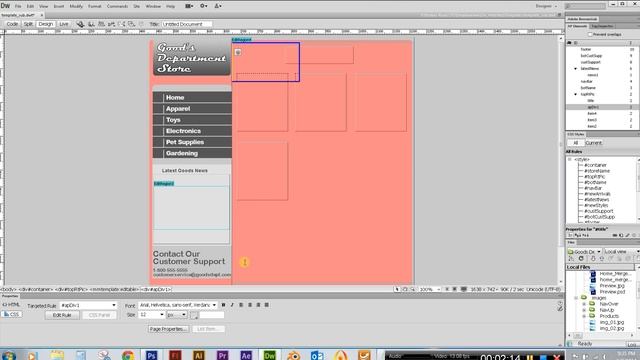Switch to Code view
640x360 pixels.
point(12,24)
